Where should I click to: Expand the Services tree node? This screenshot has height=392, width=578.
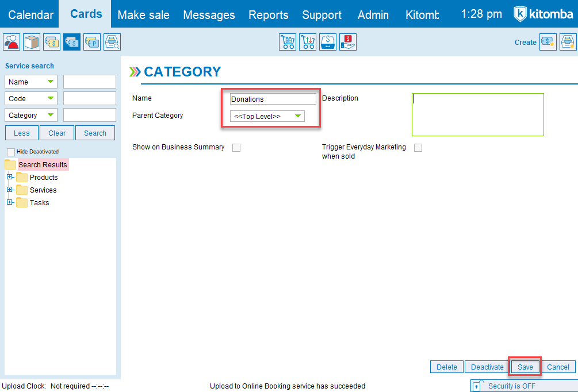click(10, 190)
